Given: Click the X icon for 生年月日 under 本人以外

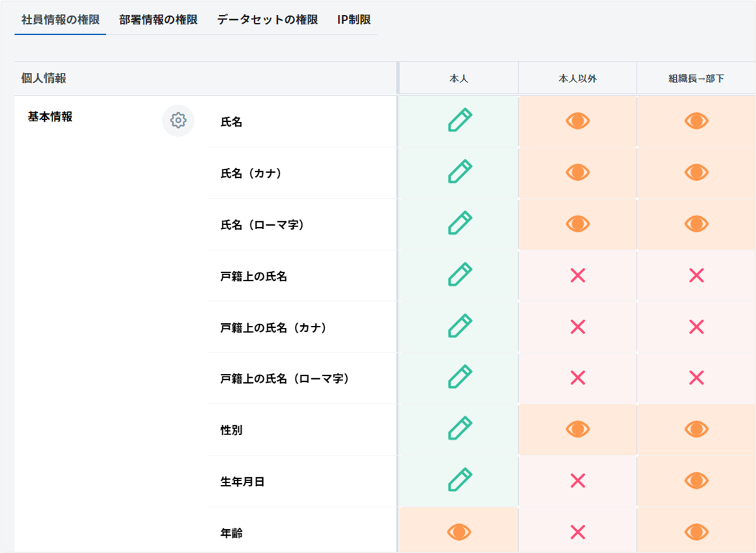Looking at the screenshot, I should tap(578, 481).
